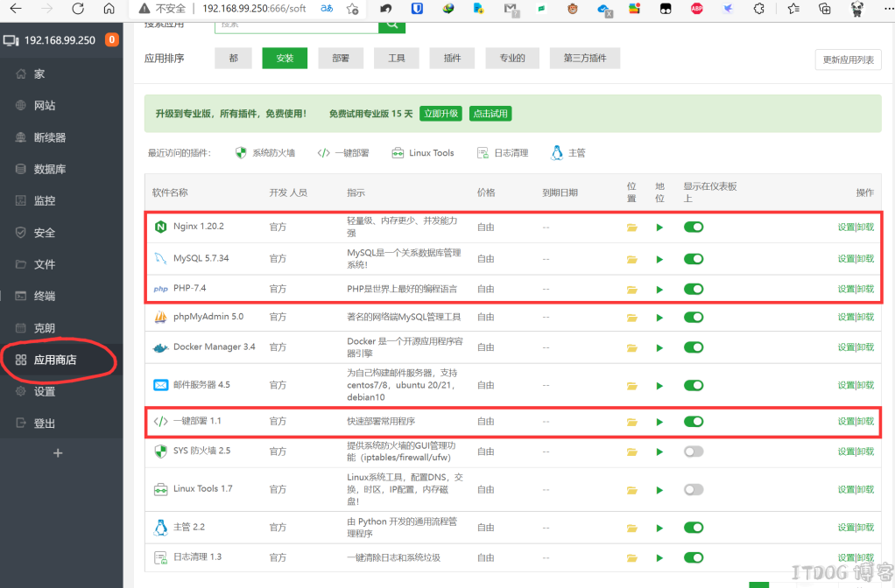Click play status icon for phpMyAdmin 5.0
The width and height of the screenshot is (895, 588).
tap(659, 318)
